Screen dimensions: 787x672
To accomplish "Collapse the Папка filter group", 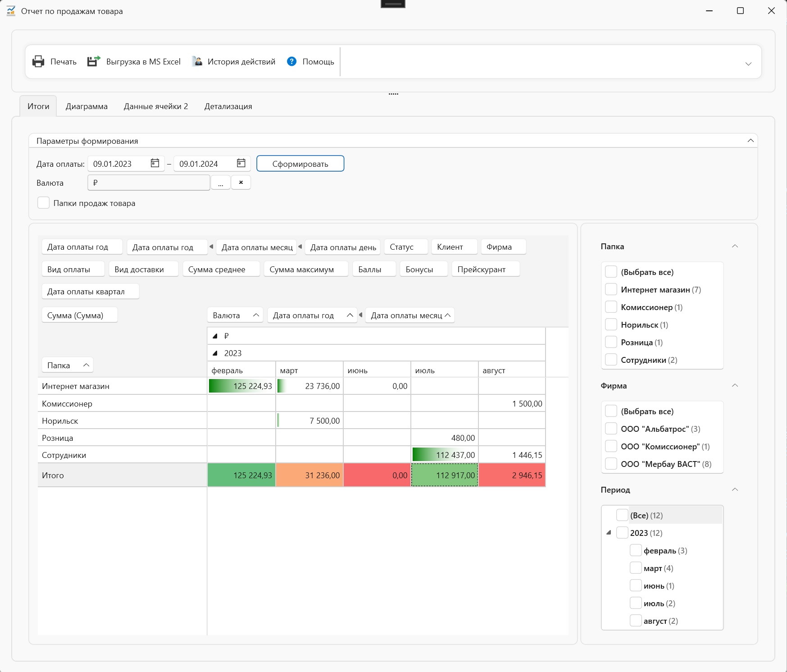I will coord(735,246).
